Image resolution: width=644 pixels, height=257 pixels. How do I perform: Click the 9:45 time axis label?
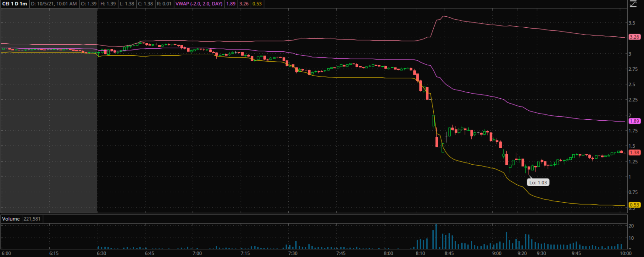click(x=576, y=254)
